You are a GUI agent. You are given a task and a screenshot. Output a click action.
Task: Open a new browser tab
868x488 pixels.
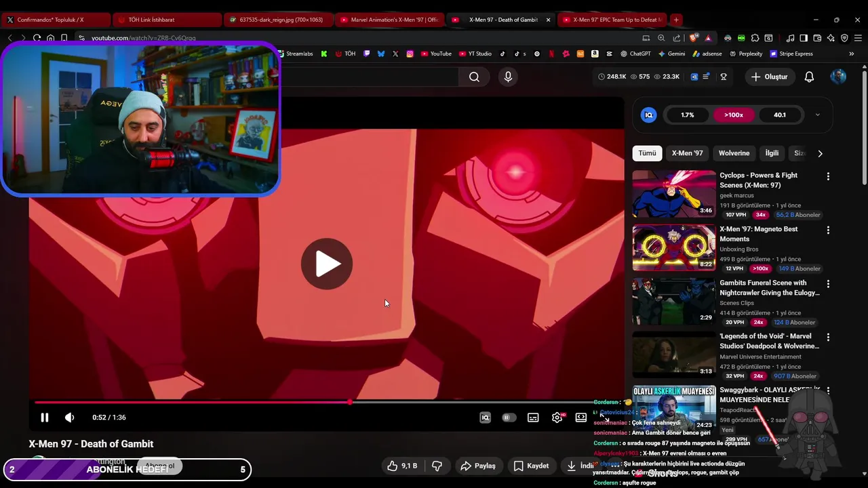coord(676,20)
